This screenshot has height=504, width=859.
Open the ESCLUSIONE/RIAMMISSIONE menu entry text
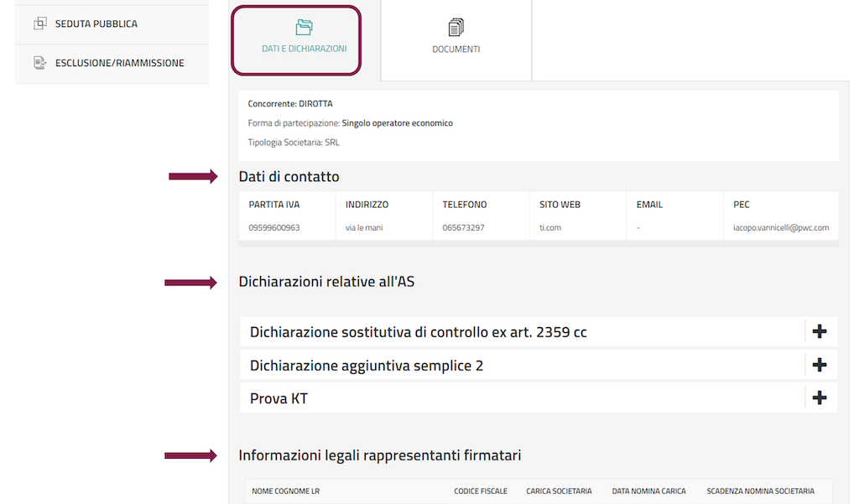[x=119, y=63]
